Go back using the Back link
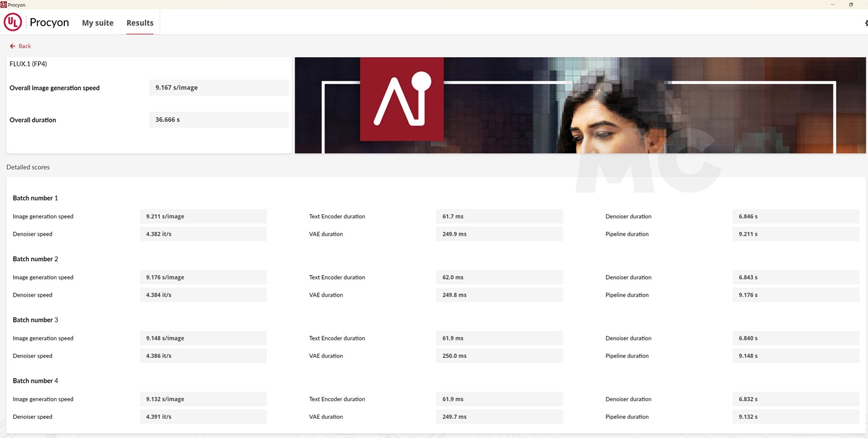This screenshot has width=868, height=438. click(20, 46)
